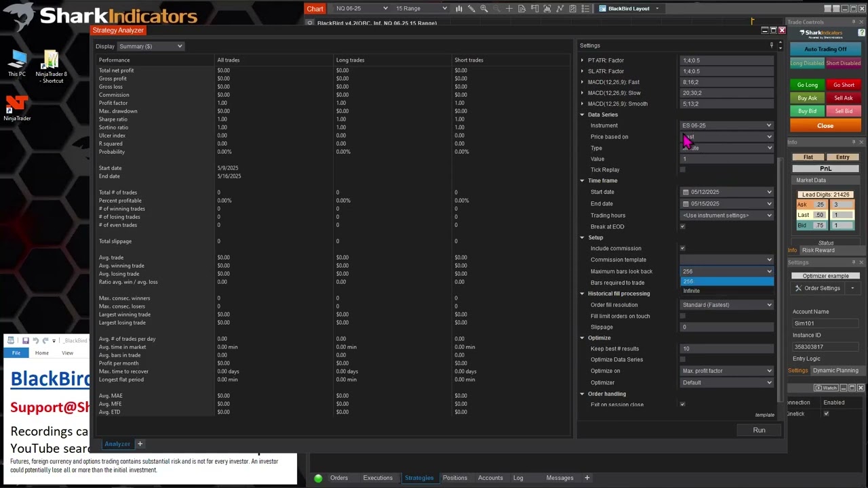Toggle Auto Trading Off button
The height and width of the screenshot is (488, 868).
coord(825,49)
